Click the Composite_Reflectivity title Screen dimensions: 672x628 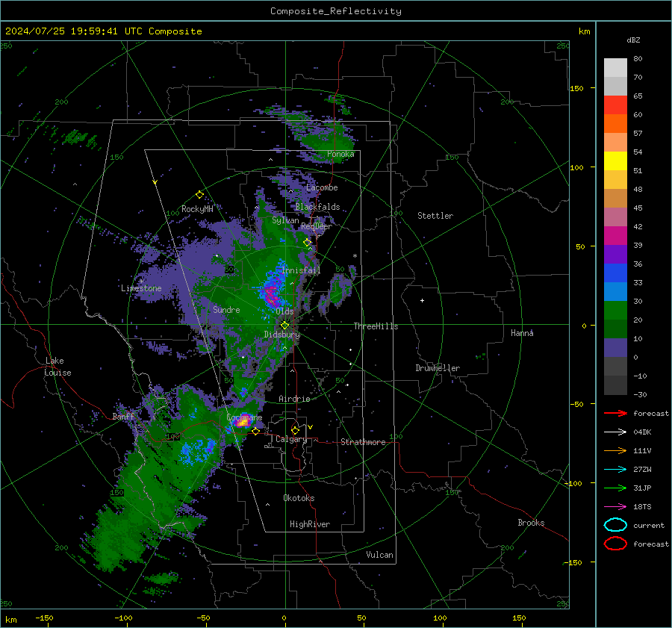335,11
